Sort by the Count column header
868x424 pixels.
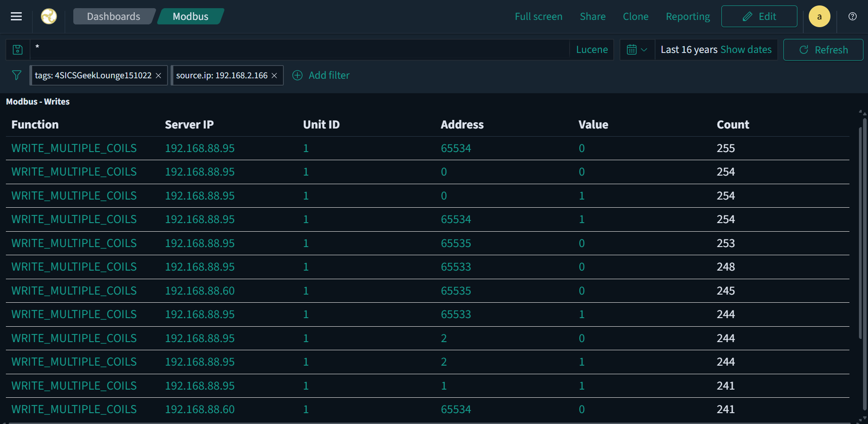pos(733,124)
